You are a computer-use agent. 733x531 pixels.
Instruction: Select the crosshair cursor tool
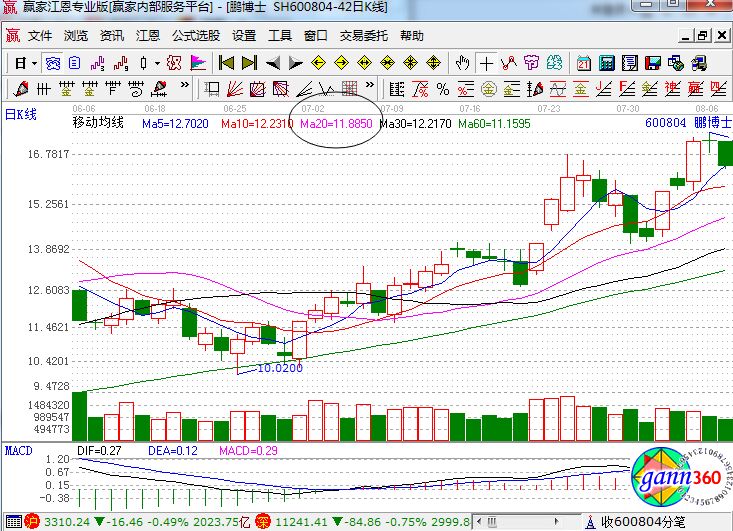tap(487, 62)
